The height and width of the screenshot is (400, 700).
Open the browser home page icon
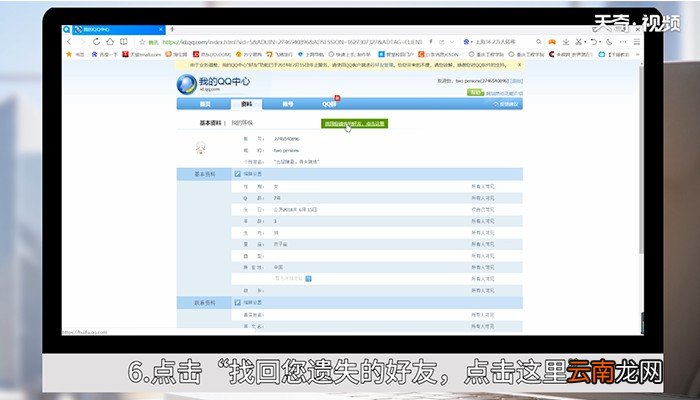point(110,42)
